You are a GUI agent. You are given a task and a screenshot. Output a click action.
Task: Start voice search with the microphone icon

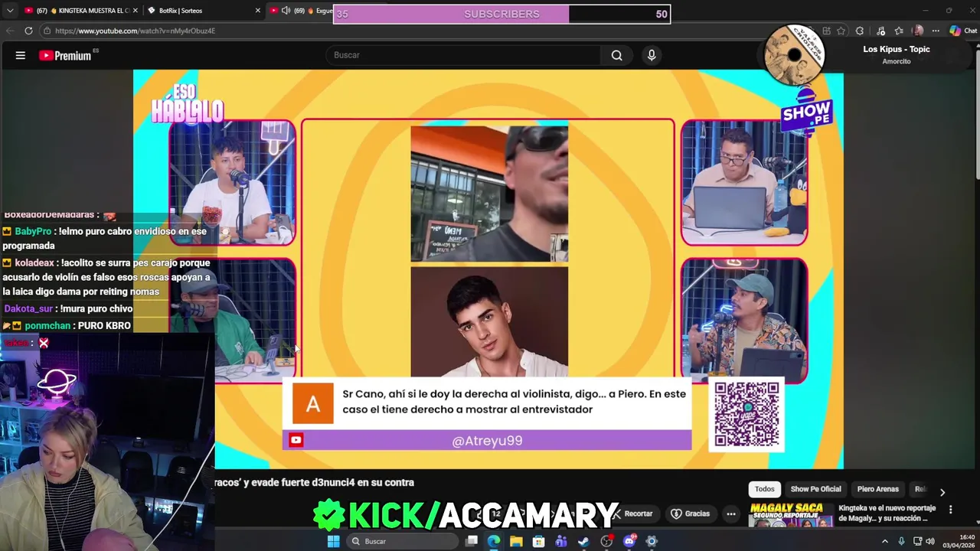(652, 55)
